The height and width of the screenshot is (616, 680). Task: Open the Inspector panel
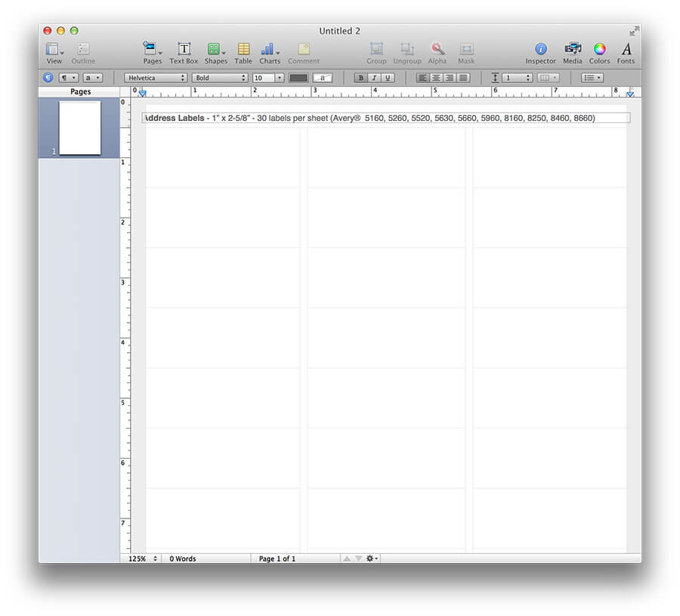(540, 50)
